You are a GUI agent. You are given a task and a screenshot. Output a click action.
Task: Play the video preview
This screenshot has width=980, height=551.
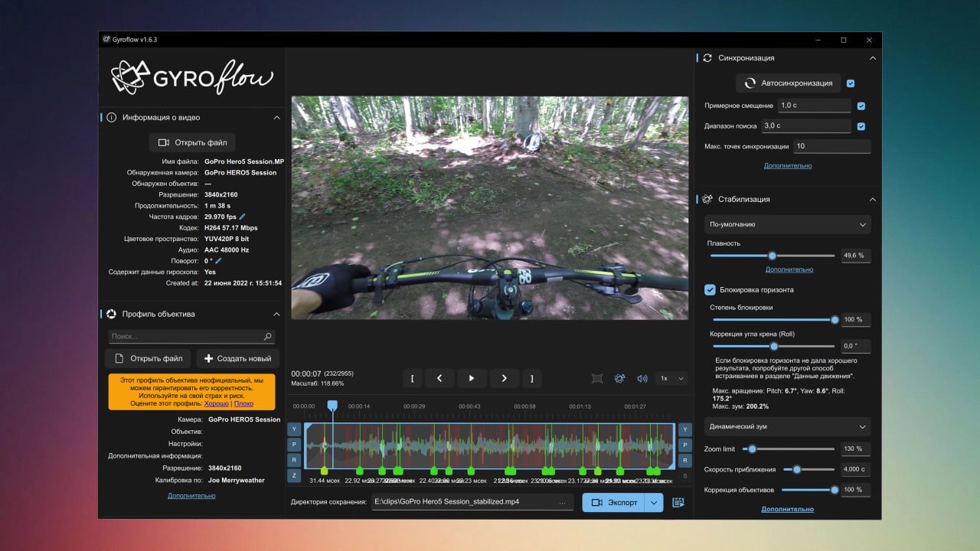tap(472, 378)
